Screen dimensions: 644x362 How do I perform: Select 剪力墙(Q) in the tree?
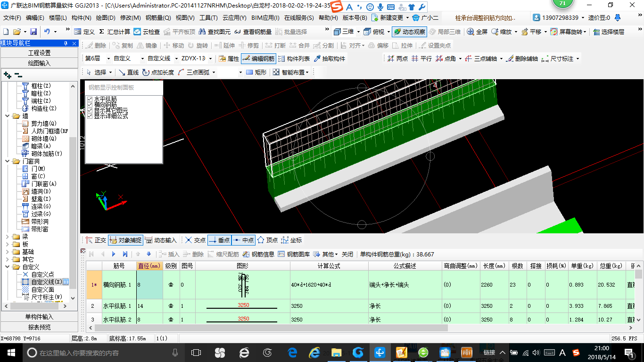point(44,123)
